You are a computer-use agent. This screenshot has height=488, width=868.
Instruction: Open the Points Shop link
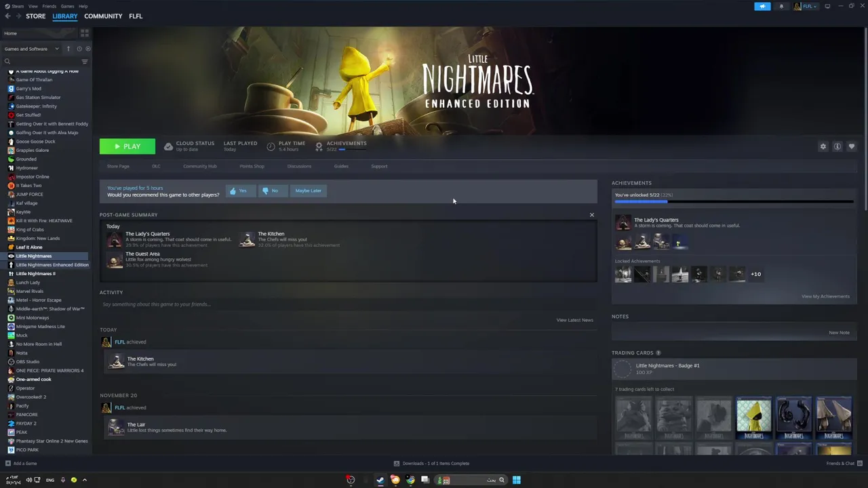click(252, 166)
